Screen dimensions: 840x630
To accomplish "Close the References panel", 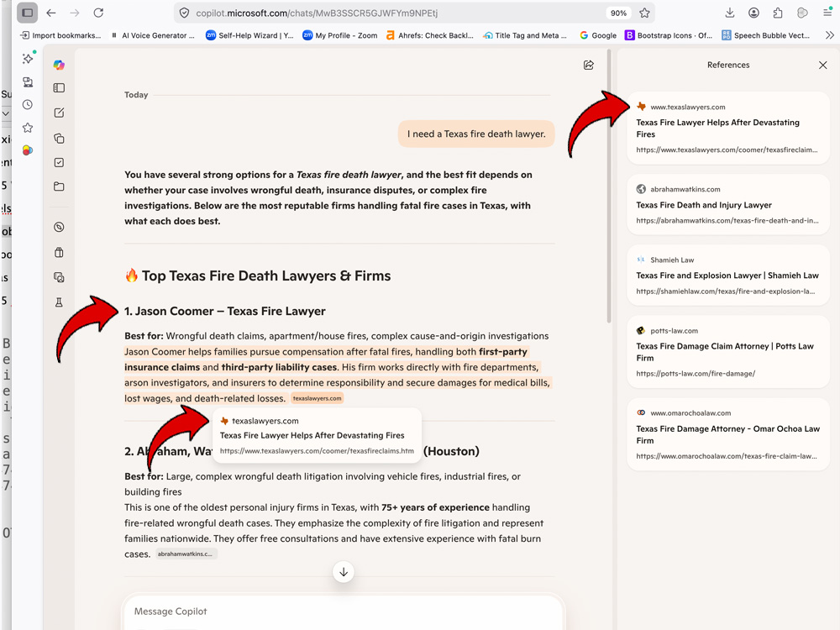I will pyautogui.click(x=823, y=65).
